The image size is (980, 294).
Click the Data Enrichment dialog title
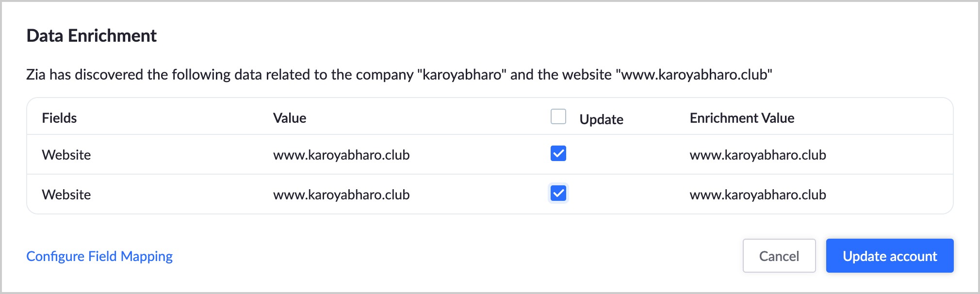92,36
